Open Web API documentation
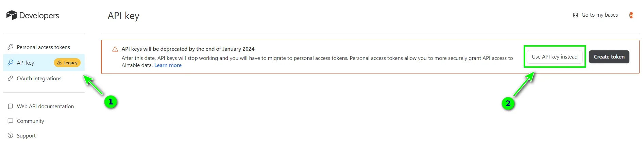Image resolution: width=644 pixels, height=163 pixels. click(45, 106)
